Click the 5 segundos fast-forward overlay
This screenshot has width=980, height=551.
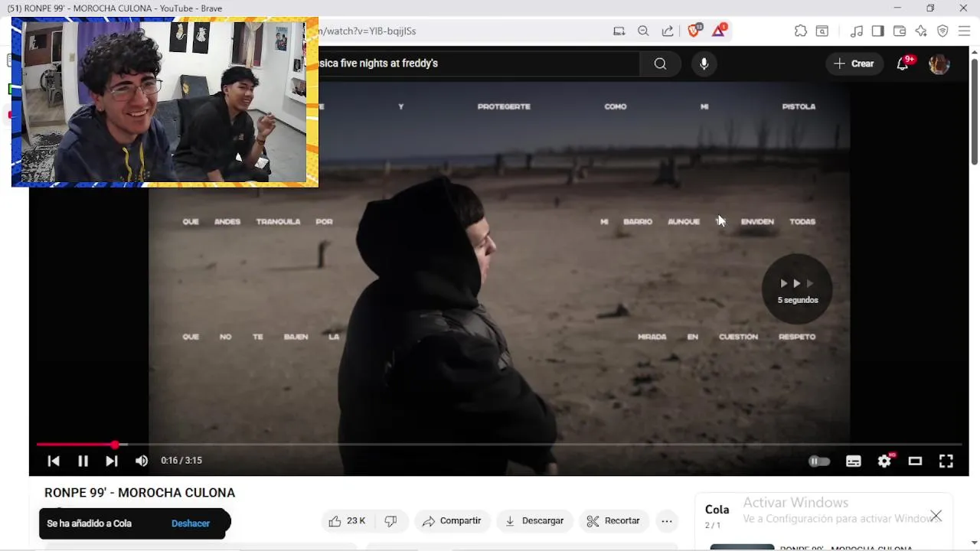pyautogui.click(x=797, y=289)
